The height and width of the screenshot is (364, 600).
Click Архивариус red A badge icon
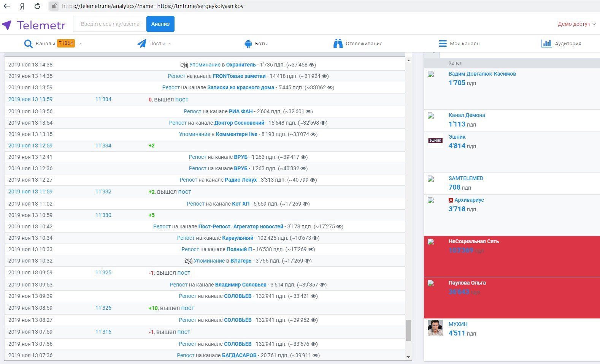click(x=451, y=200)
